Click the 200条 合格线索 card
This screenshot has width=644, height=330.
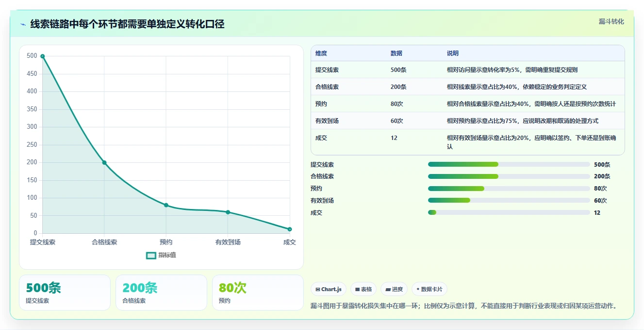[162, 293]
